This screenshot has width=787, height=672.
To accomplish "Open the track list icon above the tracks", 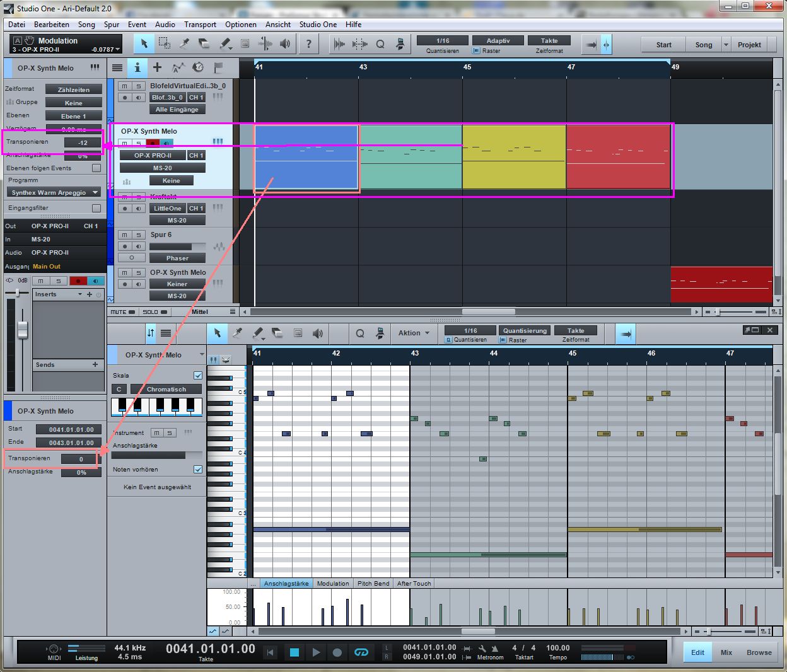I will click(117, 67).
